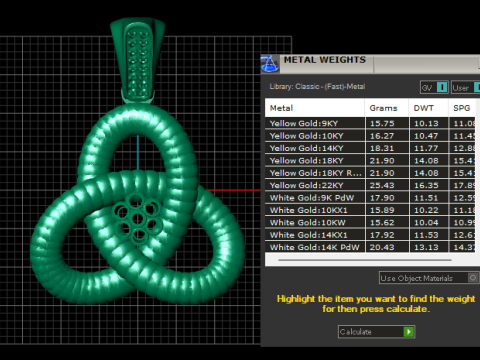
Task: Toggle Use Object Materials option
Action: 429,278
